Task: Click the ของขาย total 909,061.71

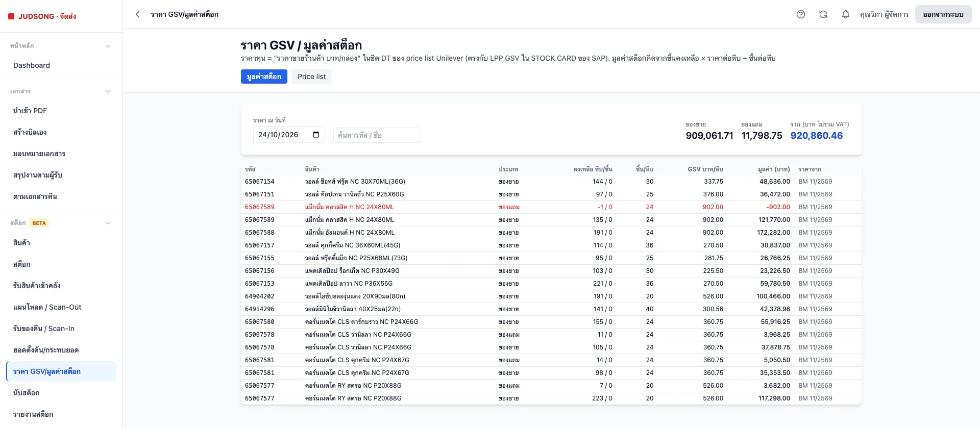Action: (709, 136)
